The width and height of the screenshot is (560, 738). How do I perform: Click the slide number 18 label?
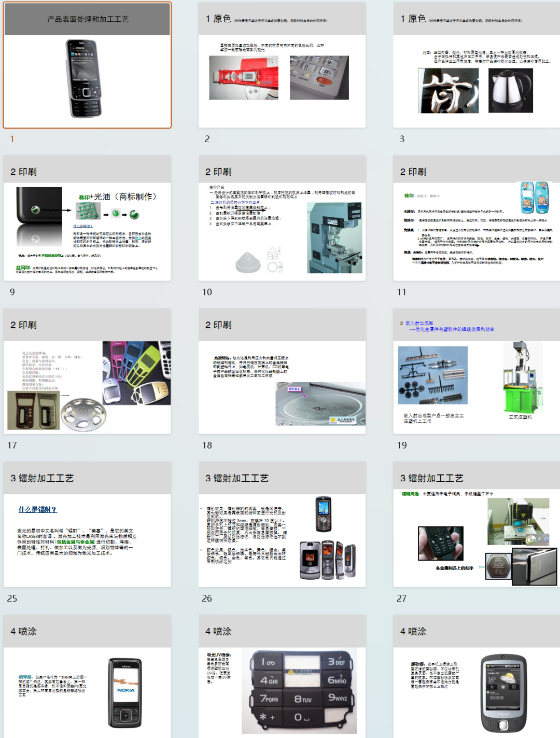click(207, 445)
